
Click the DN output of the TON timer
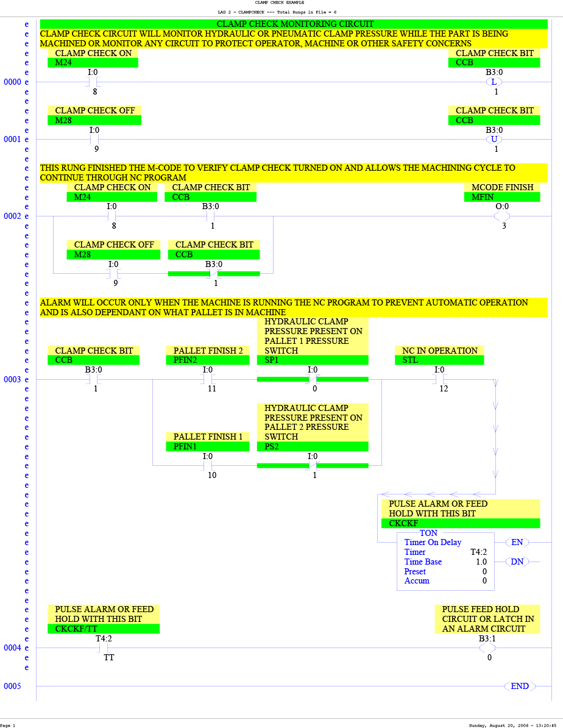click(x=517, y=562)
